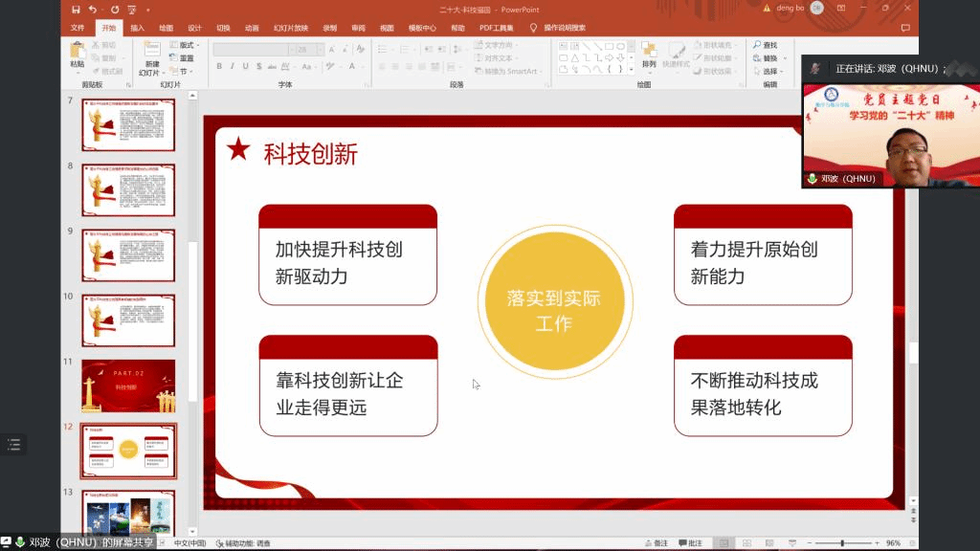This screenshot has width=980, height=551.
Task: Expand the 选择 select dropdown
Action: click(782, 72)
